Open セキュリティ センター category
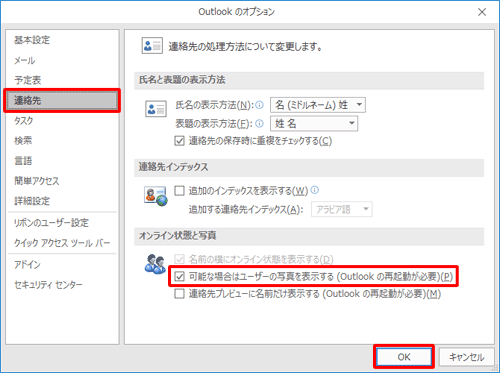The width and height of the screenshot is (500, 373). [x=62, y=285]
